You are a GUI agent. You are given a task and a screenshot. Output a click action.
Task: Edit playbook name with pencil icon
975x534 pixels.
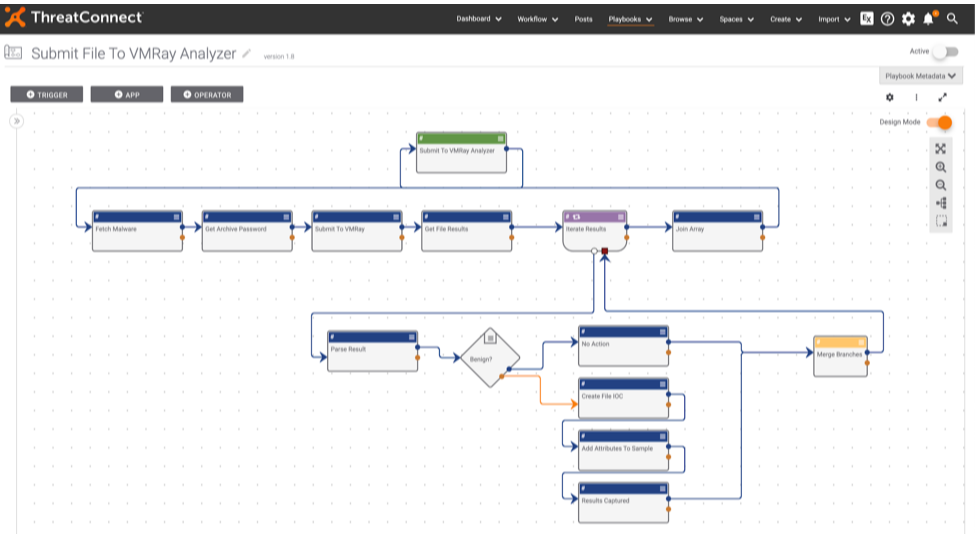[247, 53]
